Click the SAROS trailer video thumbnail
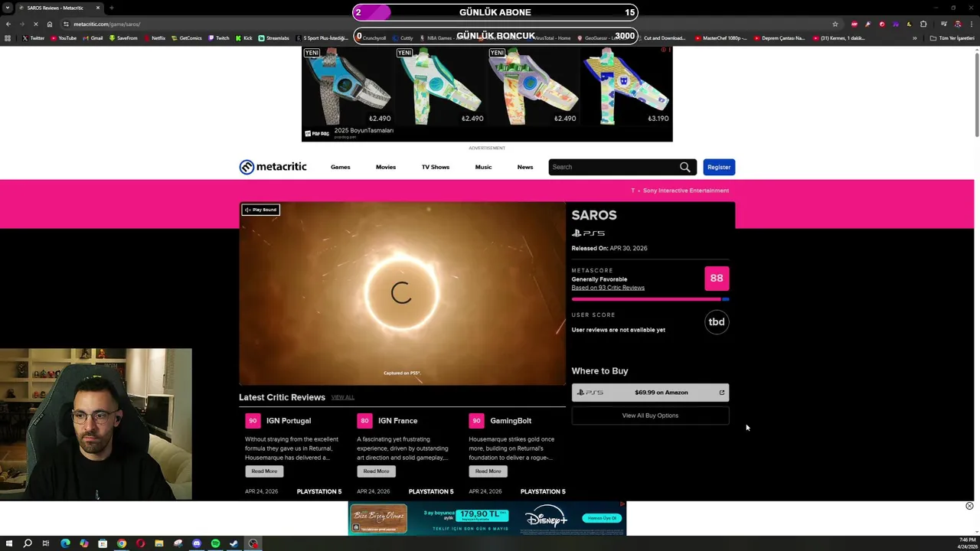Screen dimensions: 980x551 coord(402,293)
